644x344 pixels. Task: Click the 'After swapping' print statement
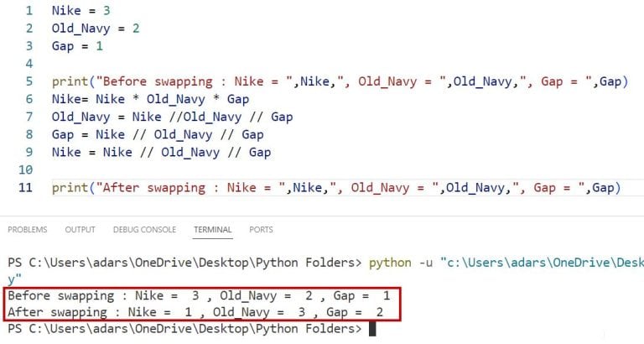coord(336,188)
